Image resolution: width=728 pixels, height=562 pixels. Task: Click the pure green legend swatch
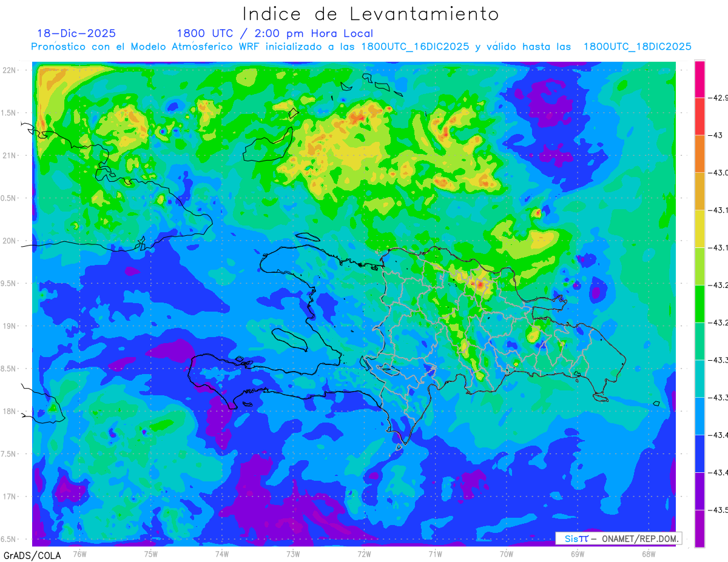[x=699, y=303]
